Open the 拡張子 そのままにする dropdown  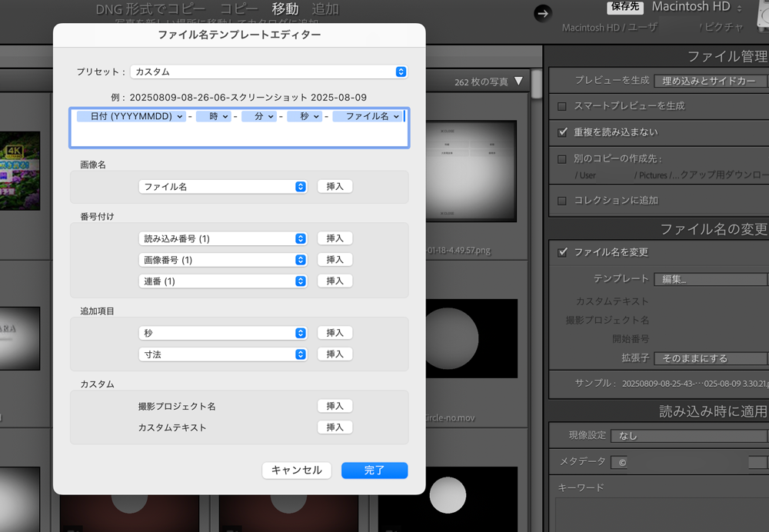pos(712,358)
